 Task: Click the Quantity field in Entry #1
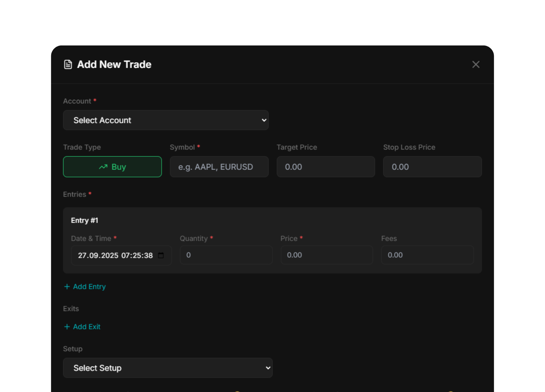[226, 255]
